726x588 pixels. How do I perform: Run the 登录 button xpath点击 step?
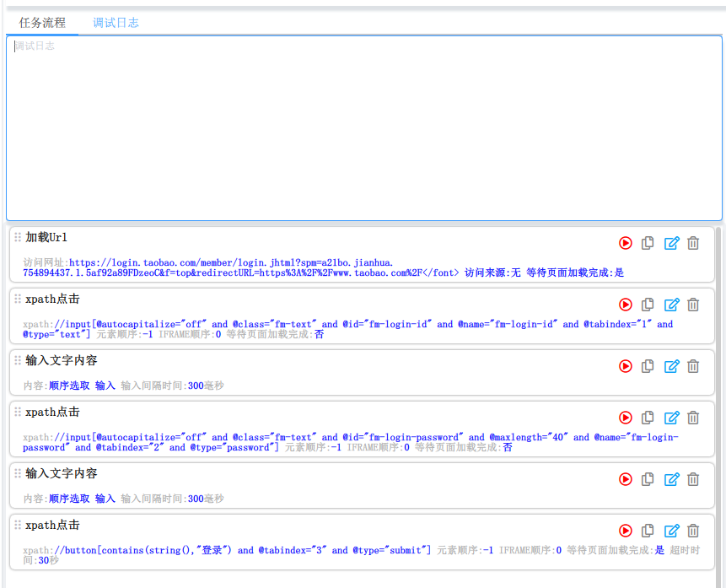[x=626, y=531]
